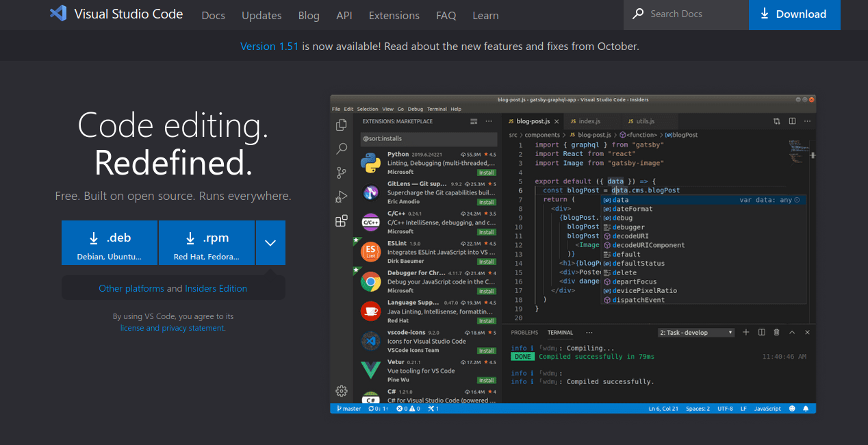Click the open changes icon above editor
868x445 pixels.
pos(777,121)
